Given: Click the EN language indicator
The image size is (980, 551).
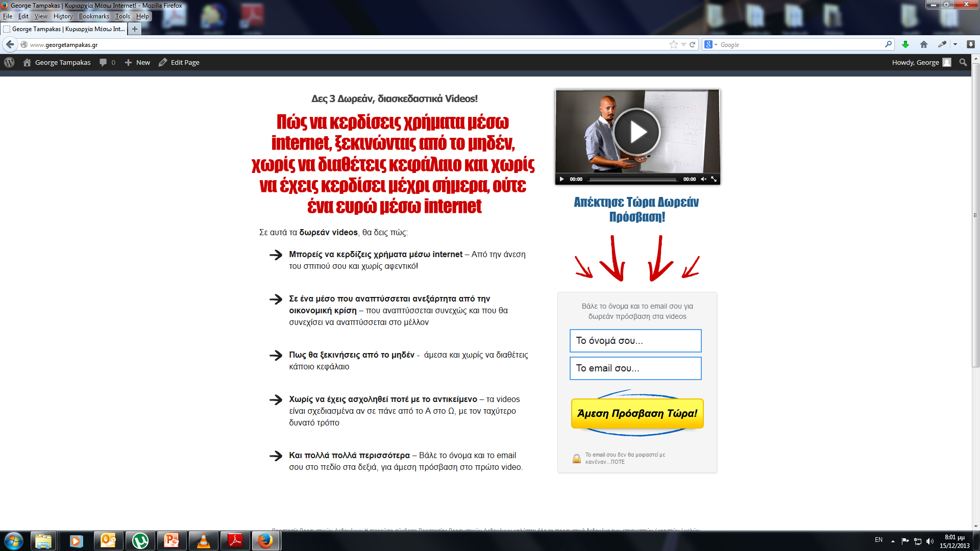Looking at the screenshot, I should point(878,540).
